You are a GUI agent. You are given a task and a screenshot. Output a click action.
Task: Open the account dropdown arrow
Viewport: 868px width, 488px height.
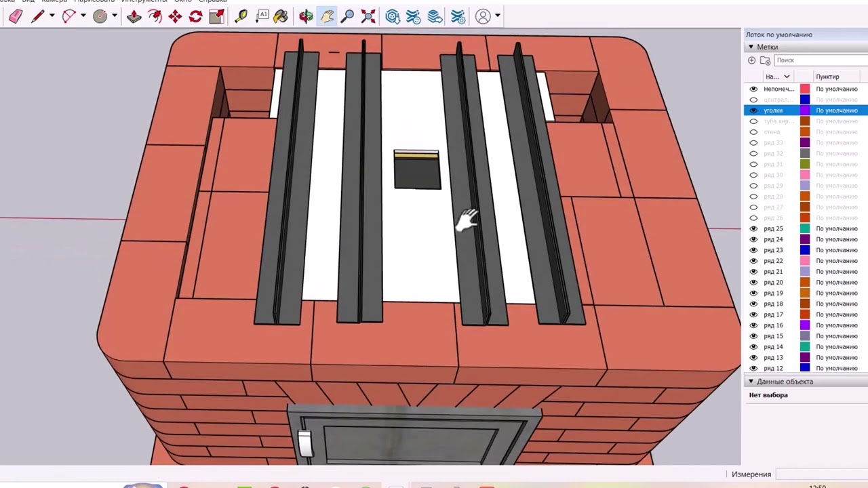pyautogui.click(x=498, y=16)
